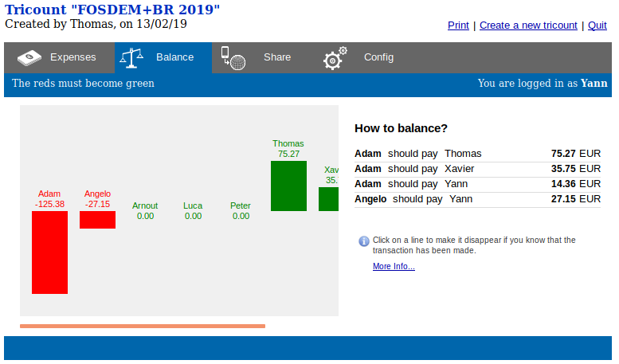Click the Angelo -27.15 label
The height and width of the screenshot is (364, 619).
click(97, 199)
